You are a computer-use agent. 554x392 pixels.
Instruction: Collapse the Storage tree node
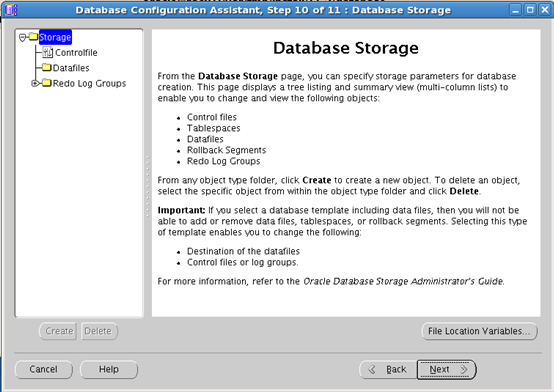click(x=23, y=37)
